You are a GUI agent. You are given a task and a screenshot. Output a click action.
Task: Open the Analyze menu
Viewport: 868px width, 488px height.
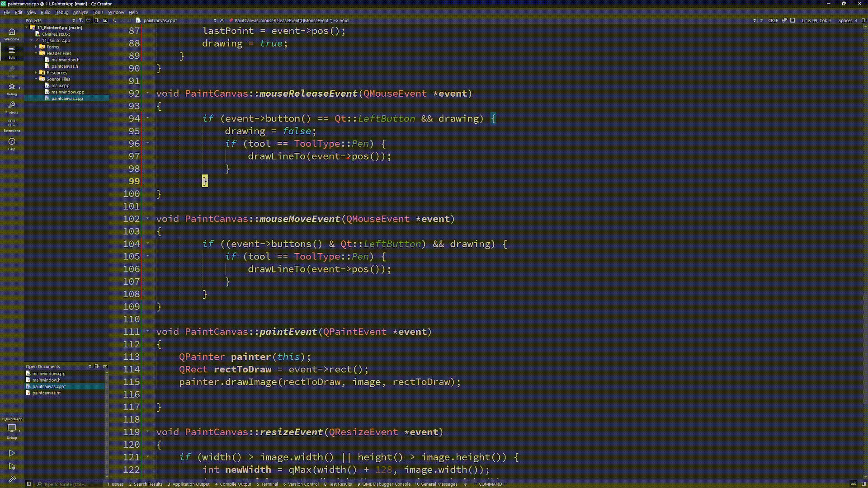coord(80,12)
